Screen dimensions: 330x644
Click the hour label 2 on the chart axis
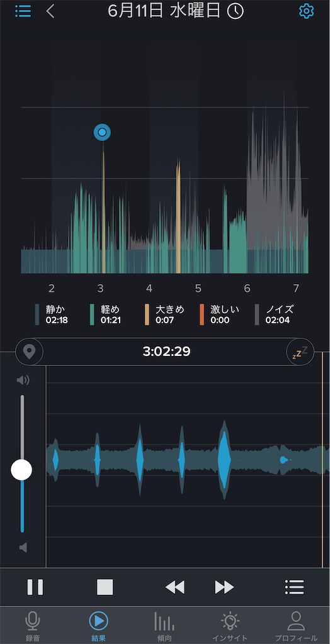point(51,288)
